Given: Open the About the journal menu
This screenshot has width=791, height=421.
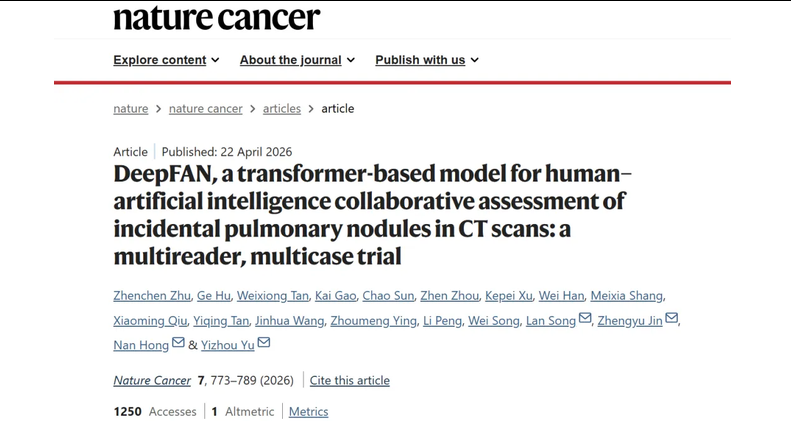Looking at the screenshot, I should coord(297,60).
